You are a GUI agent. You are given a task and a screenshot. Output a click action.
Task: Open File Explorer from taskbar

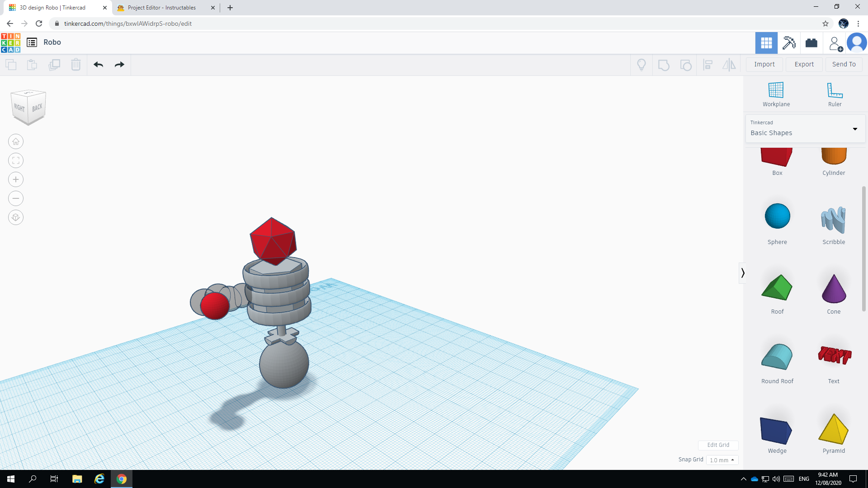click(x=77, y=479)
